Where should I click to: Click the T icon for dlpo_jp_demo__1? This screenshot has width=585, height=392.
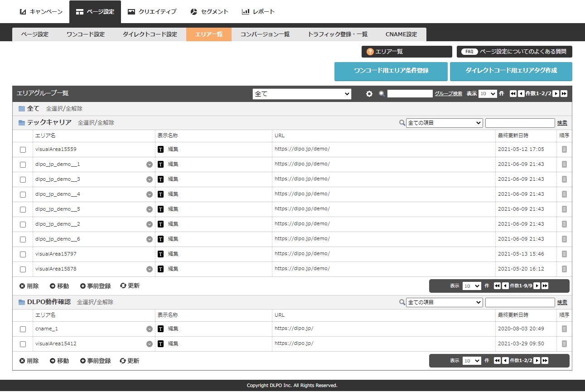tap(160, 164)
